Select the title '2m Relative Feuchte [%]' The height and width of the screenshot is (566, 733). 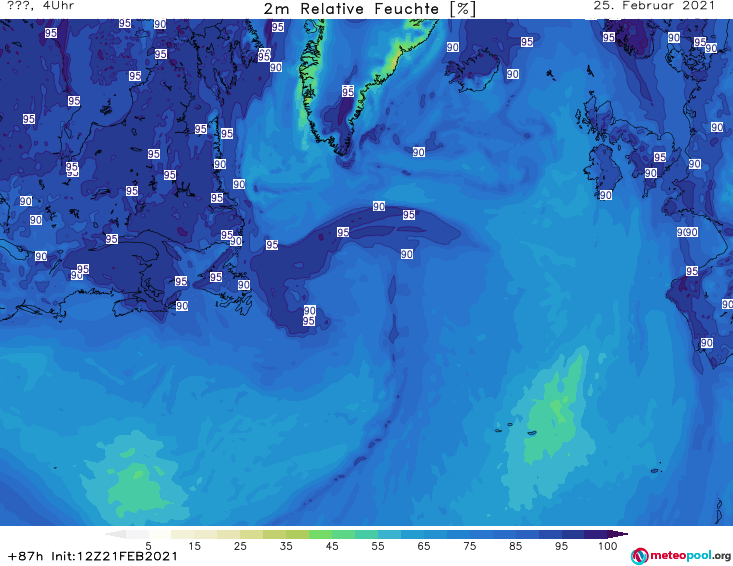369,9
